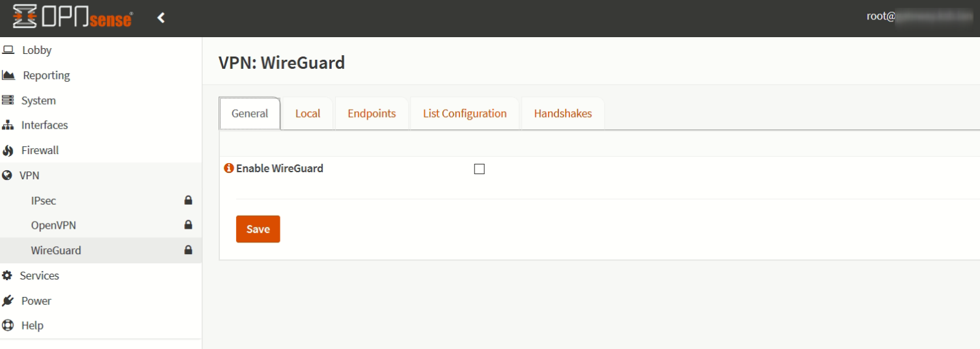
Task: Click the Firewall flame icon
Action: pyautogui.click(x=8, y=151)
